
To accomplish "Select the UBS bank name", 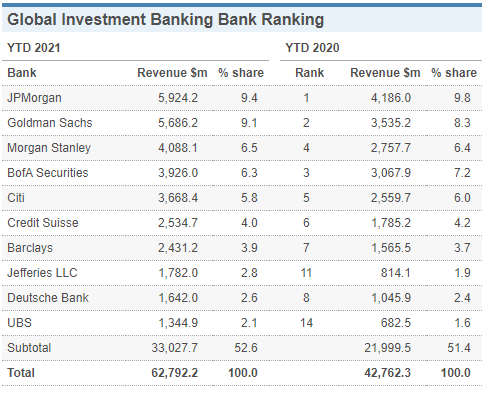I will (x=19, y=323).
